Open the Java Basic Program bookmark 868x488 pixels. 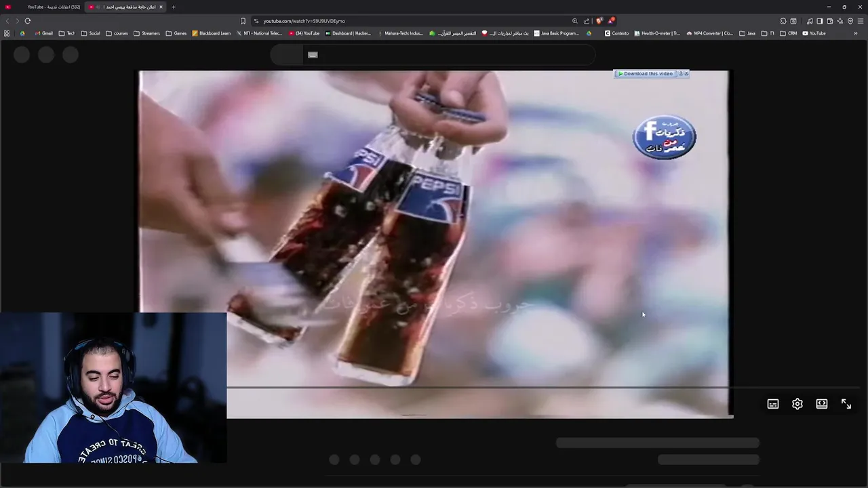pos(557,33)
